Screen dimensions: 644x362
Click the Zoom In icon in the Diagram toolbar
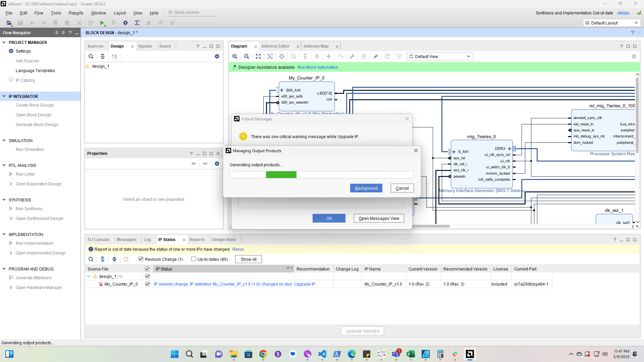pos(235,56)
